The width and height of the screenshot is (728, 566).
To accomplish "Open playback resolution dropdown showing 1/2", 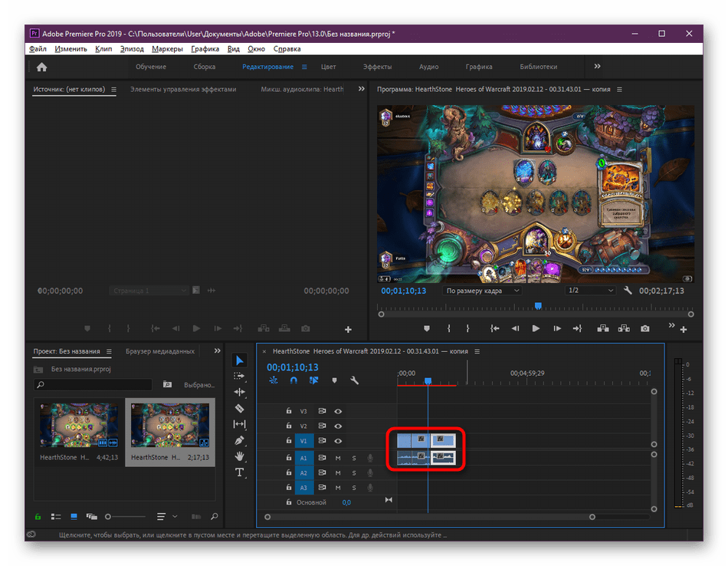I will click(x=589, y=291).
